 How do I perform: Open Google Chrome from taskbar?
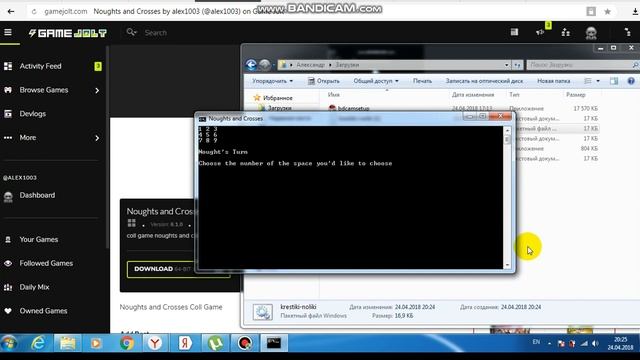(x=127, y=343)
